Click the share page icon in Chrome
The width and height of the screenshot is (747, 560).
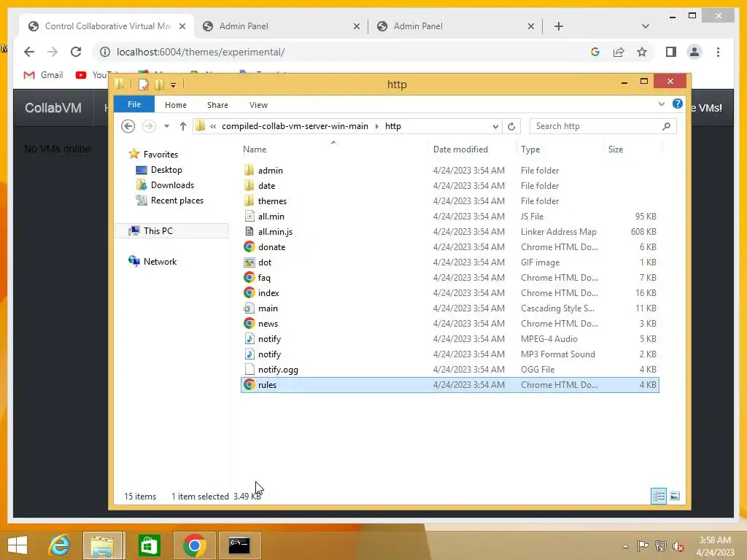click(x=619, y=52)
